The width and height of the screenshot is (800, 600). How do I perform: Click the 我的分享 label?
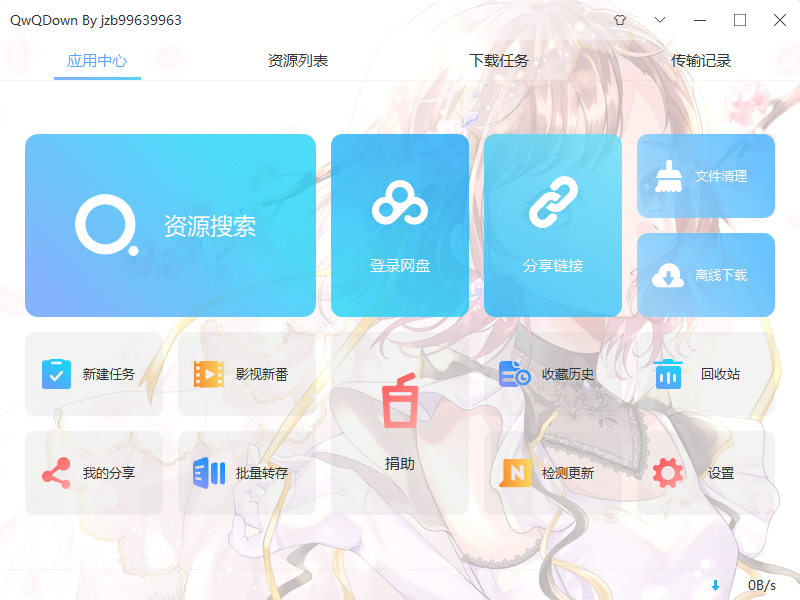coord(109,473)
